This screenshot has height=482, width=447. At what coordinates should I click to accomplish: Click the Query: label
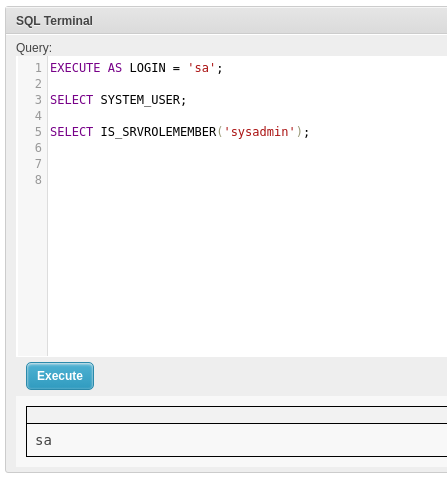tap(34, 48)
